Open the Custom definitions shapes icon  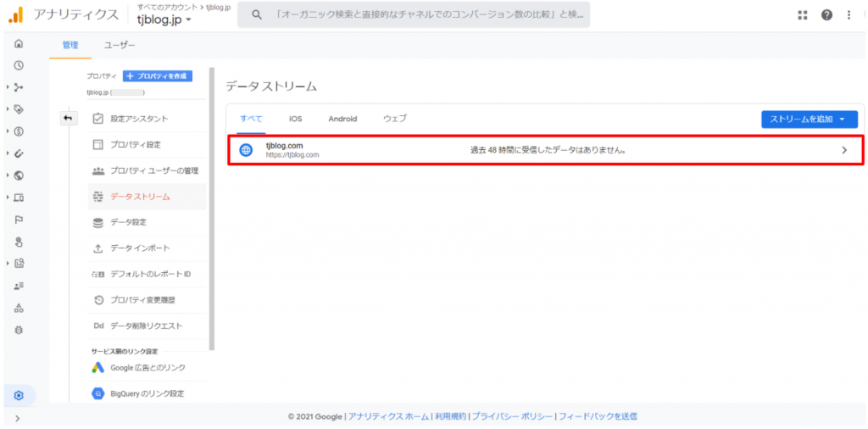tap(19, 308)
